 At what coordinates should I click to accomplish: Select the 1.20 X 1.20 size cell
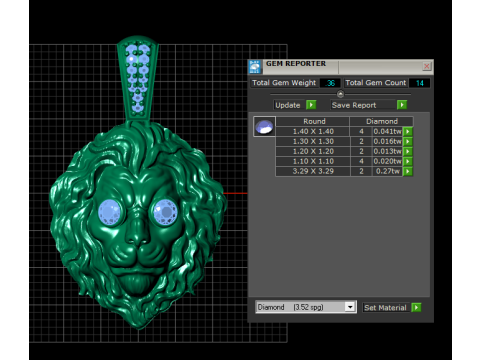[313, 151]
